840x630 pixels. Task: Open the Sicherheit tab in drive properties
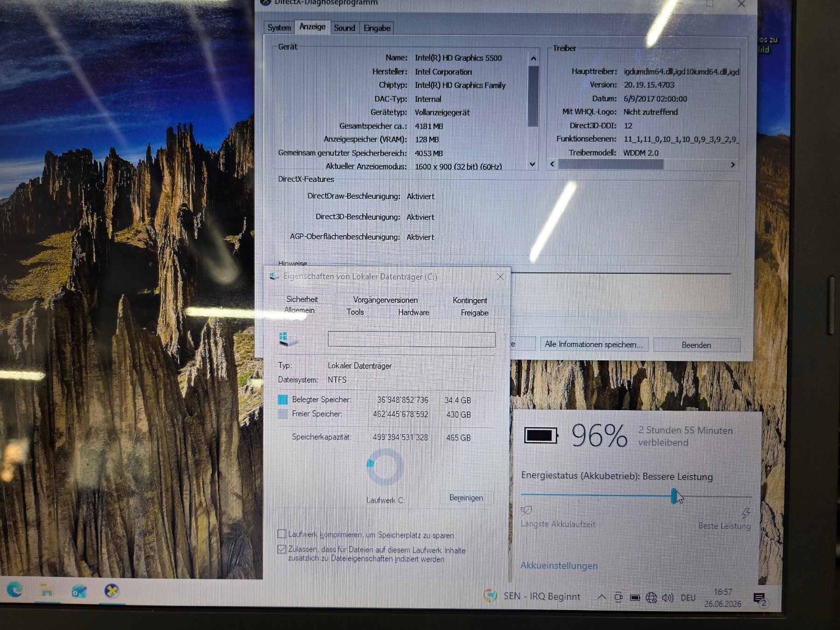click(x=302, y=299)
